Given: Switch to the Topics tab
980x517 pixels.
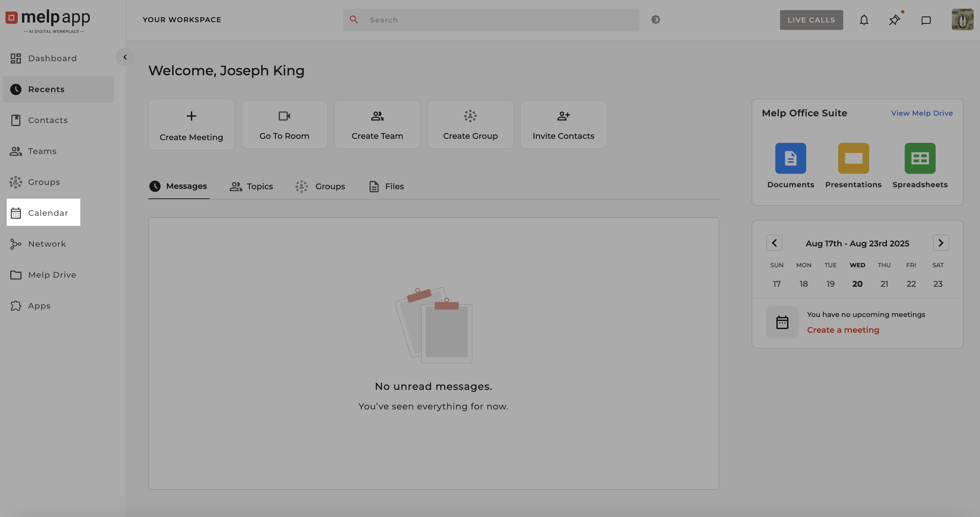Looking at the screenshot, I should click(x=251, y=187).
